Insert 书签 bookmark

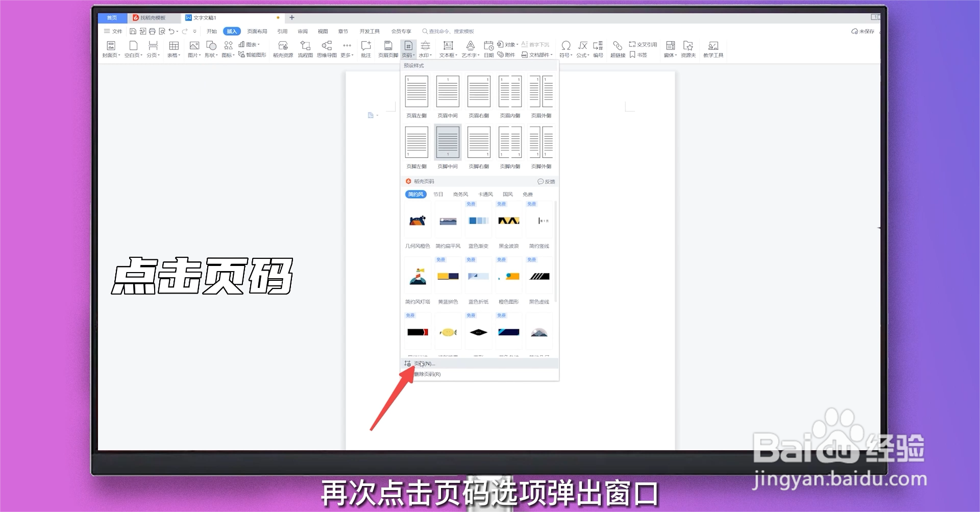(639, 55)
